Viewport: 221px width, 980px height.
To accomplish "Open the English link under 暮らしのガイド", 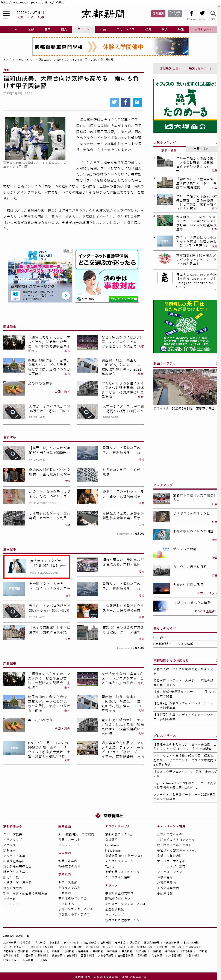I will (161, 637).
